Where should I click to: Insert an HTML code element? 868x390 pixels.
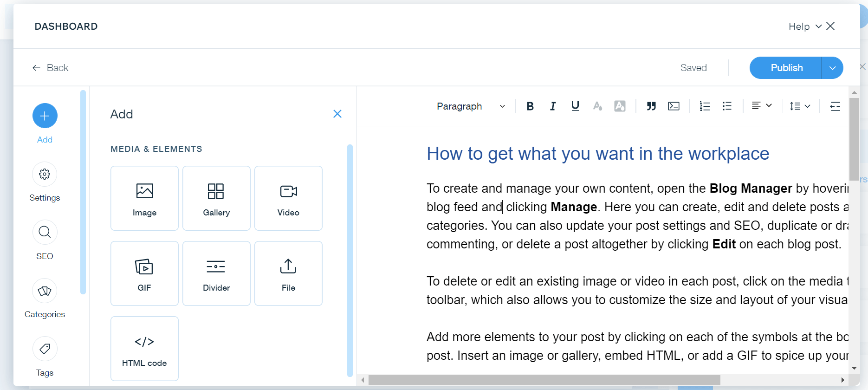tap(144, 349)
